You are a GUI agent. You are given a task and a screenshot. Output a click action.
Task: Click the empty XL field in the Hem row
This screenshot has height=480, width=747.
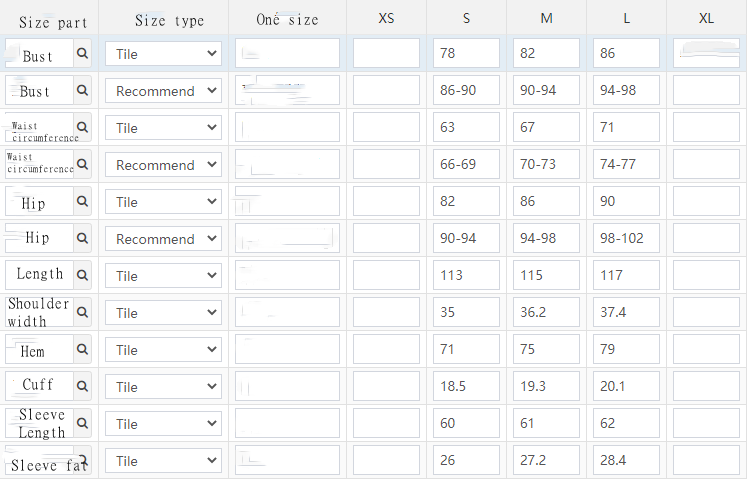coord(706,350)
